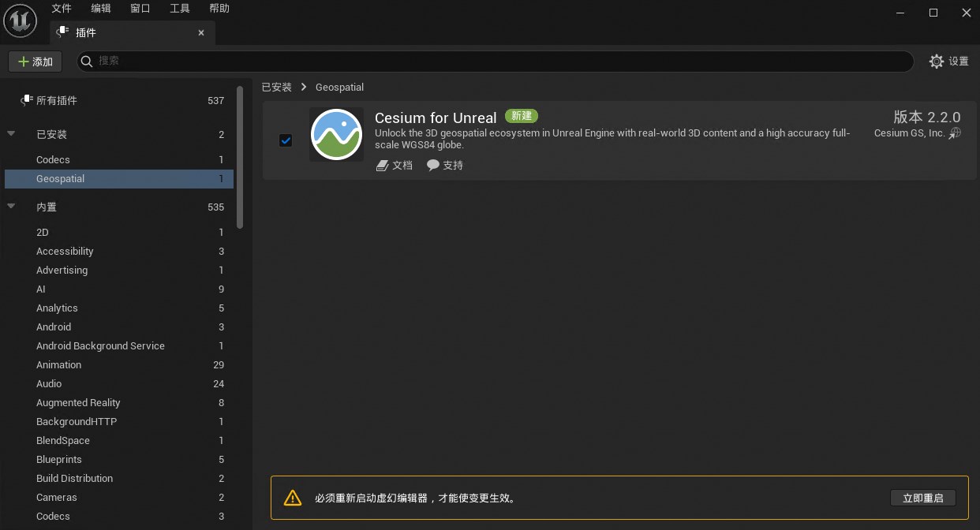The width and height of the screenshot is (980, 530).
Task: Focus the 搜索 search field
Action: (x=496, y=61)
